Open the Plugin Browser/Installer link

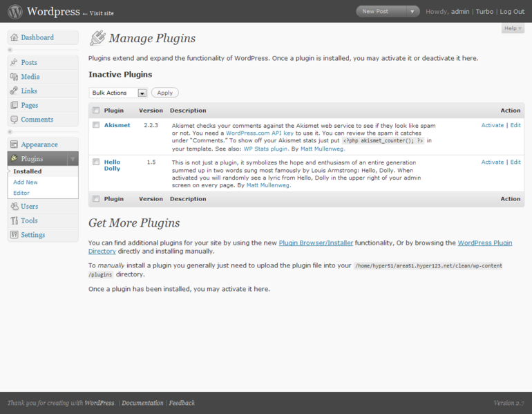(x=316, y=243)
